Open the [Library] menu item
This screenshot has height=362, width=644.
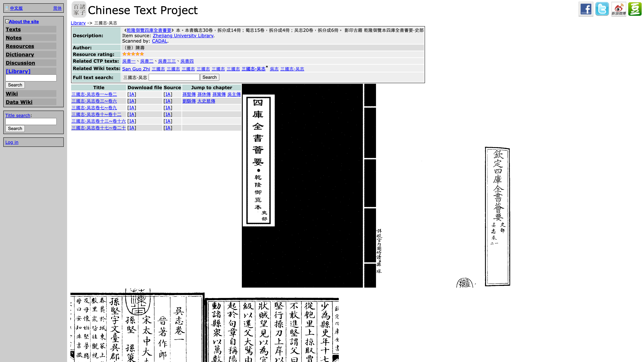pos(18,71)
